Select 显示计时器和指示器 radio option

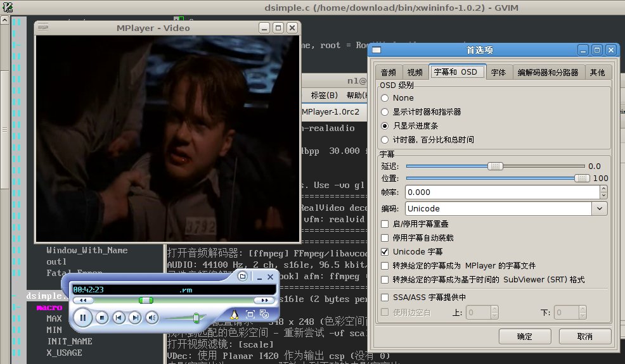tap(385, 112)
